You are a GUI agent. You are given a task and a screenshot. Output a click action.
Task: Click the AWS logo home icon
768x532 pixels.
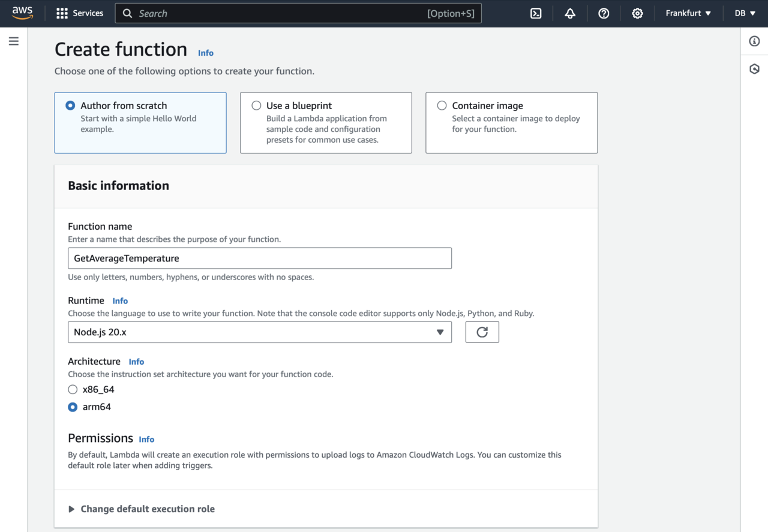[x=23, y=13]
